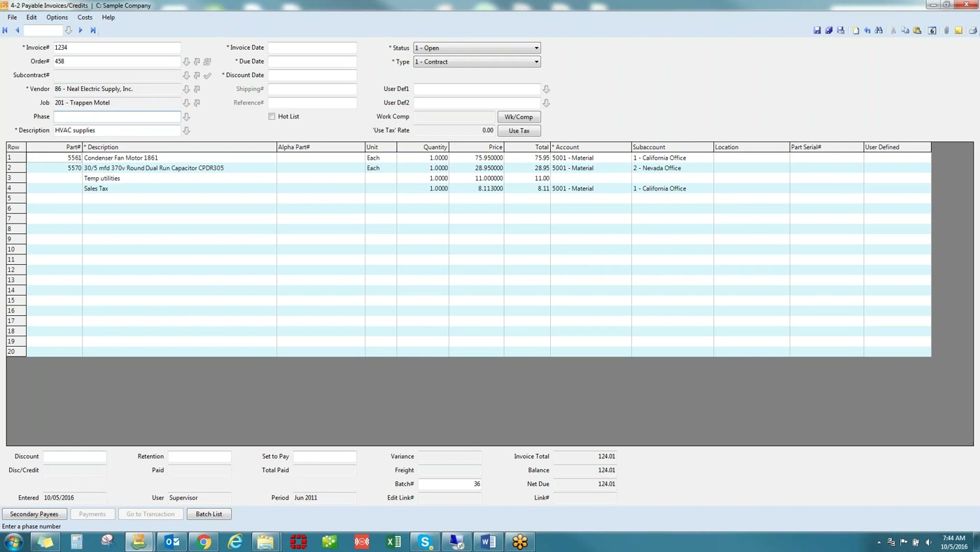Select the Condenser Fan Motor 1861 cell
Viewport: 980px width, 552px height.
pos(180,158)
